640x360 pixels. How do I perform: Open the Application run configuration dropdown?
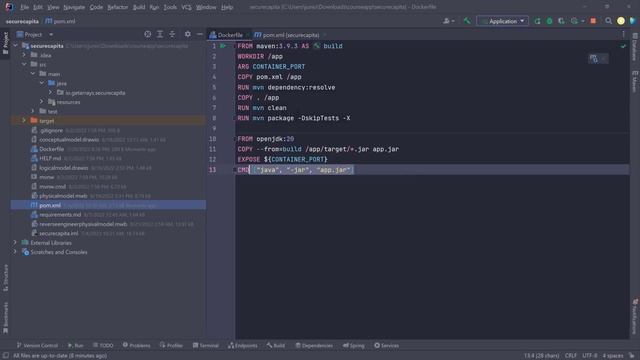point(502,21)
